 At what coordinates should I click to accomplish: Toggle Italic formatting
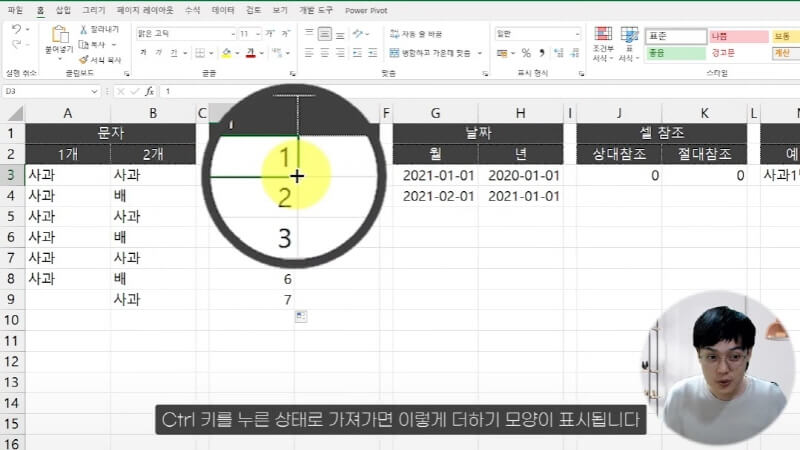[159, 53]
